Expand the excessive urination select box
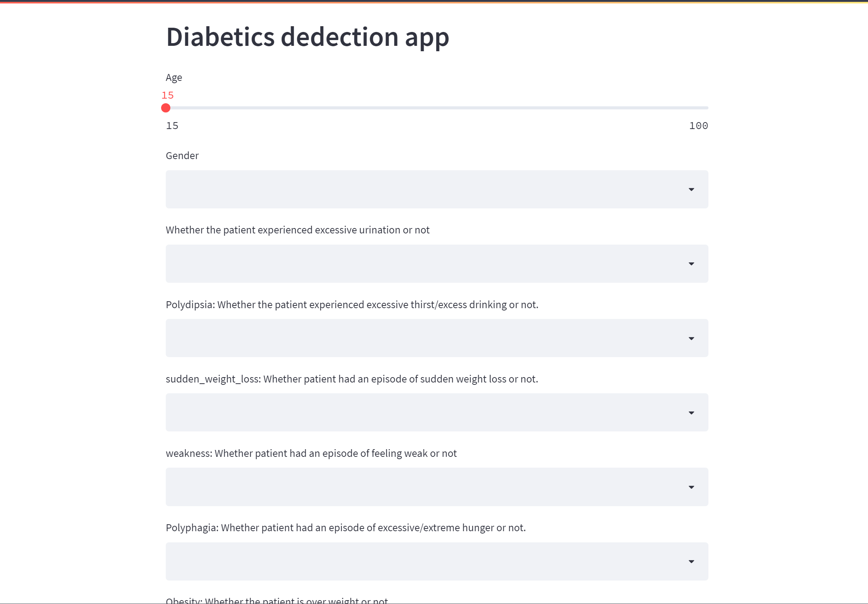This screenshot has height=604, width=868. pos(424,264)
